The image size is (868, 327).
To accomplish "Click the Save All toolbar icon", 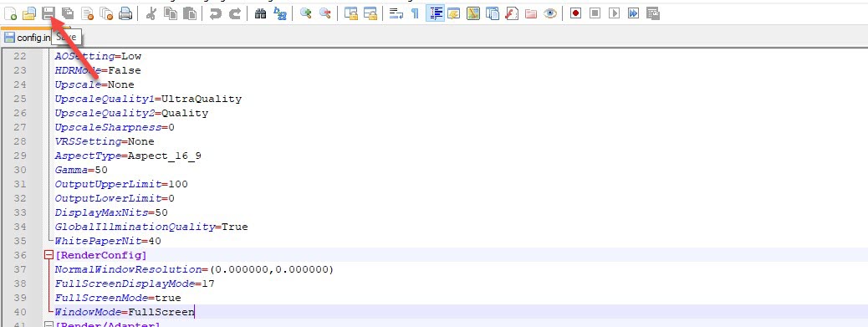I will [x=68, y=14].
